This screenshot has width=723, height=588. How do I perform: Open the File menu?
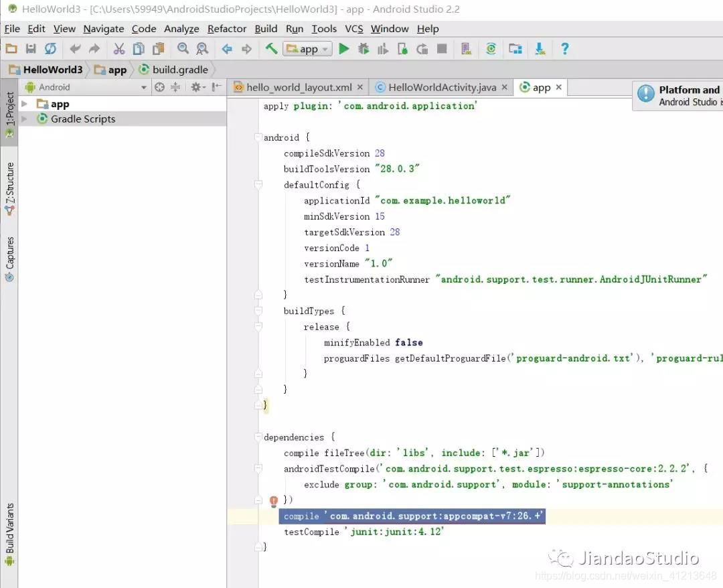coord(13,29)
